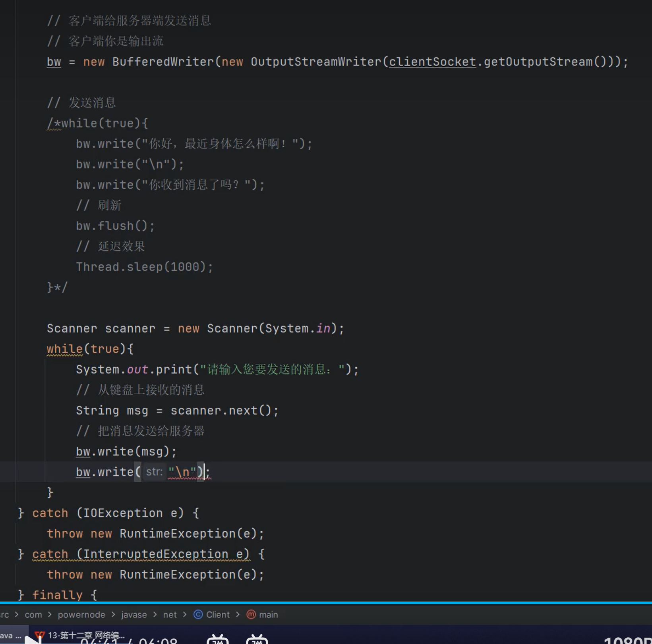Navigate to 'Client' in the breadcrumb bar
The image size is (652, 644).
[218, 615]
